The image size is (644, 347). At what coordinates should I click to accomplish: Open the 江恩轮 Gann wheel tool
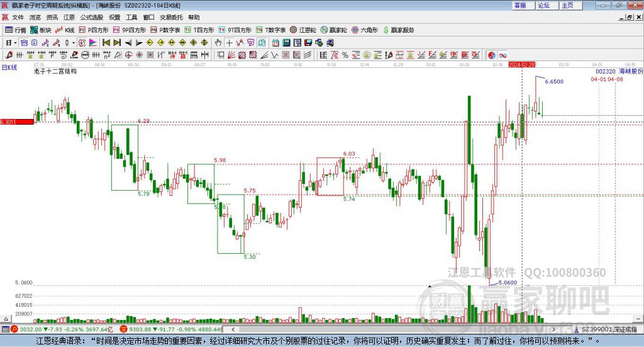(x=303, y=30)
